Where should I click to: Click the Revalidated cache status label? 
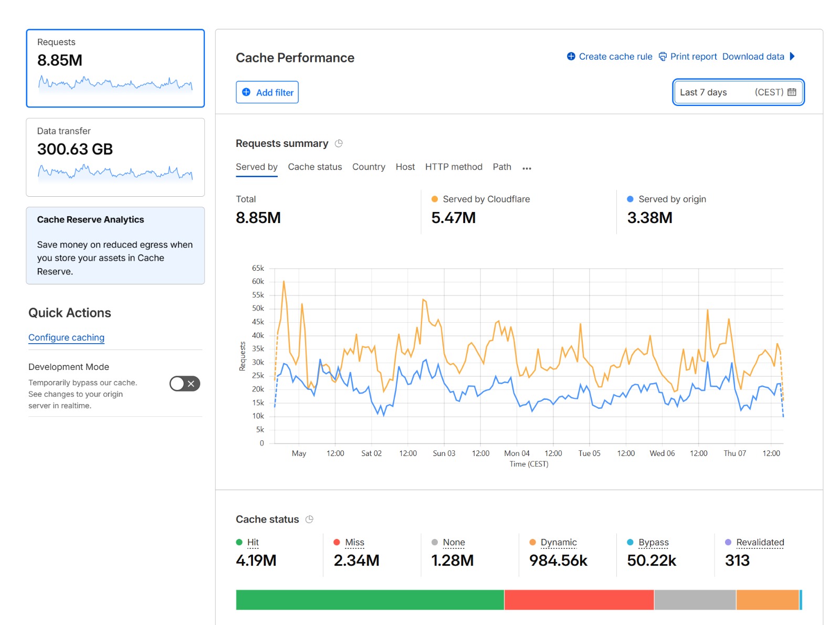pyautogui.click(x=760, y=543)
